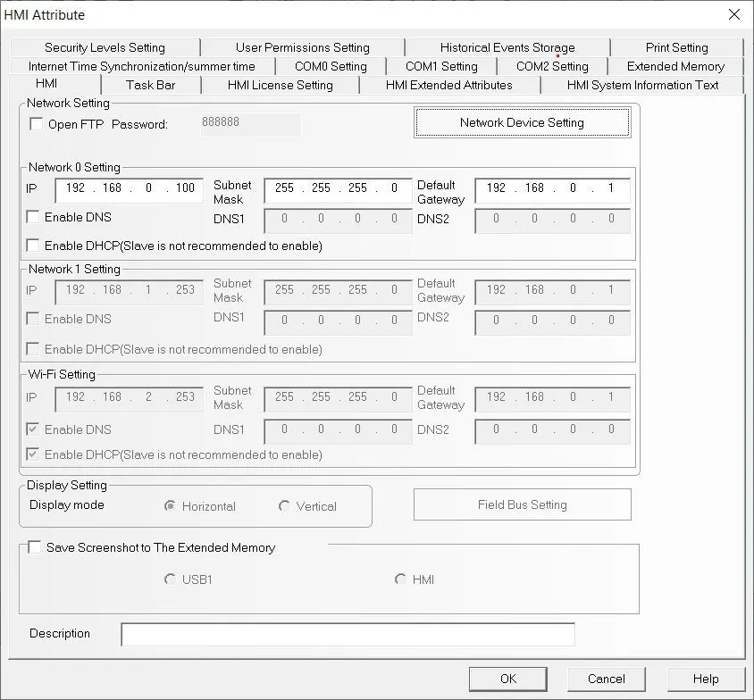Click the Description text field
The width and height of the screenshot is (754, 700).
pyautogui.click(x=348, y=635)
